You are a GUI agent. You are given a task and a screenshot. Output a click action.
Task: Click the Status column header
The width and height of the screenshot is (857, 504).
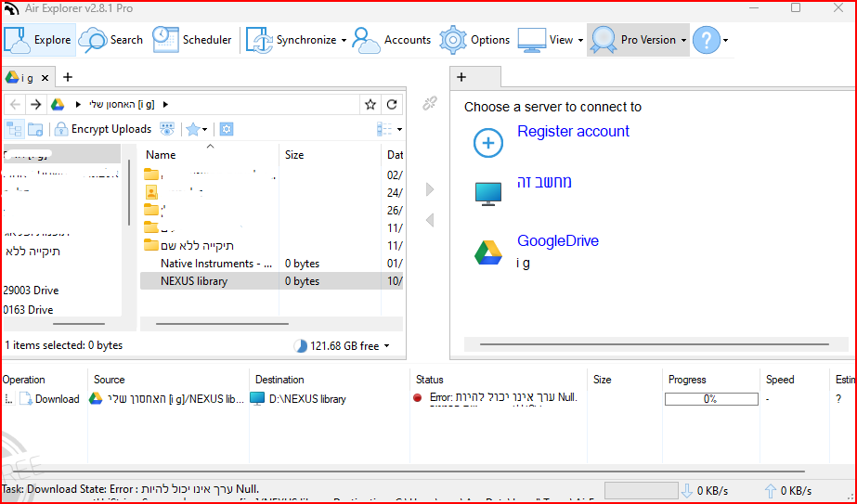coord(430,380)
